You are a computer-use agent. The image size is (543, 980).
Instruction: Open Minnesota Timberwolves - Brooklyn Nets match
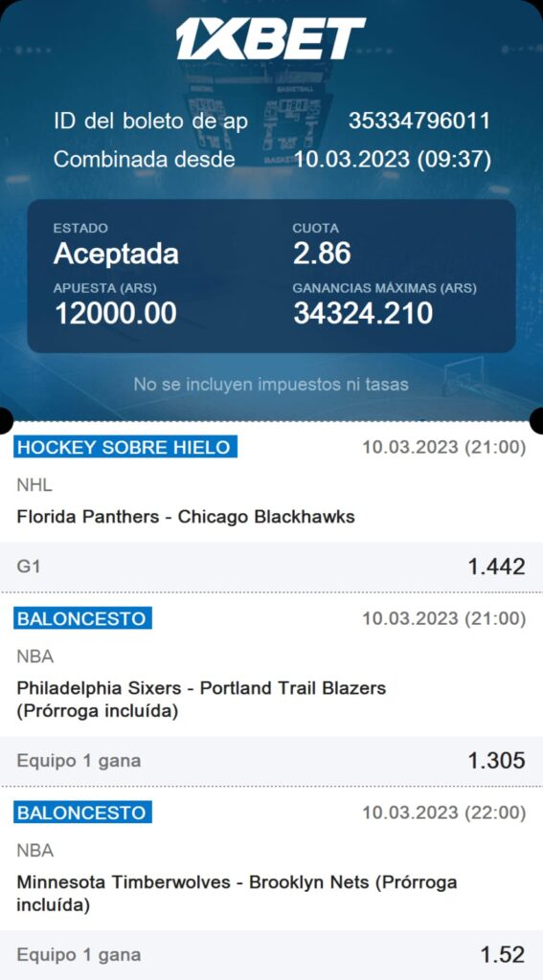coord(237,894)
